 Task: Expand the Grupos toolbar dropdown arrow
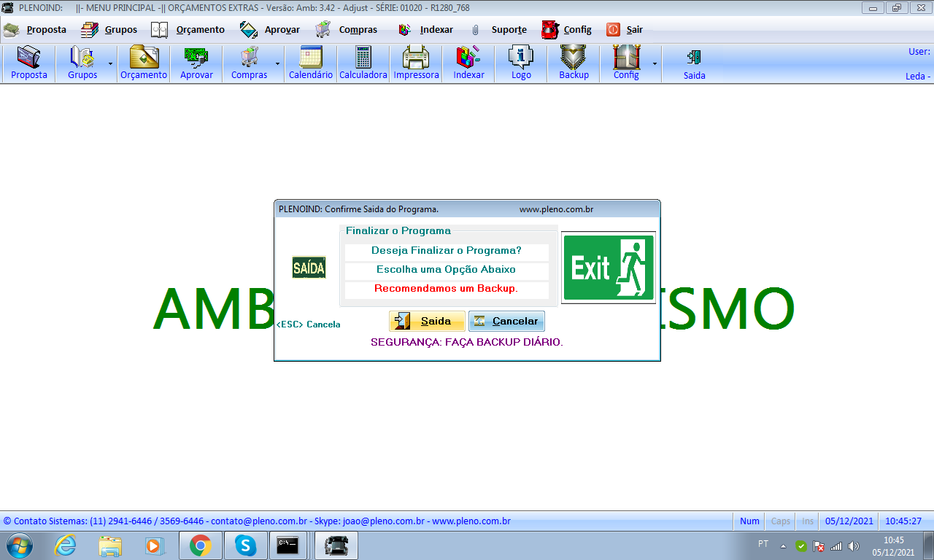click(x=111, y=63)
